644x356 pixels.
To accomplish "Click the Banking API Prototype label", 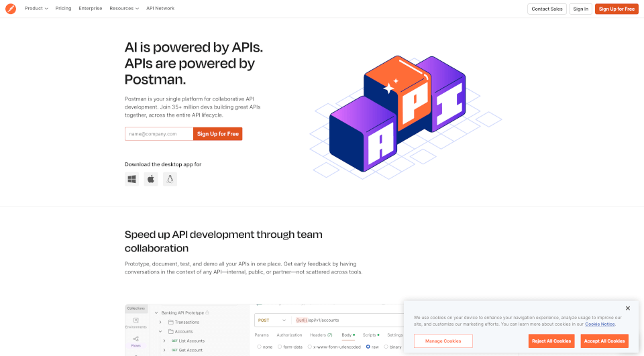I will click(182, 313).
